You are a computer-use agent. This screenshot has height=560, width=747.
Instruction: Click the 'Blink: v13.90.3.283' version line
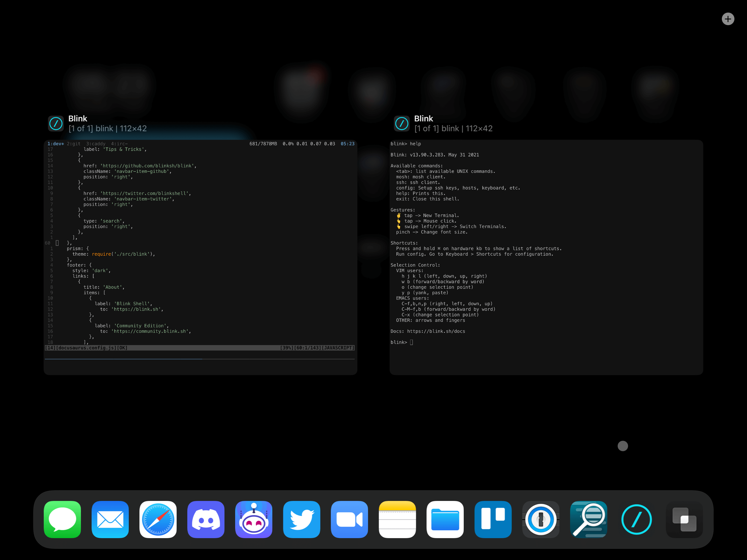point(435,155)
